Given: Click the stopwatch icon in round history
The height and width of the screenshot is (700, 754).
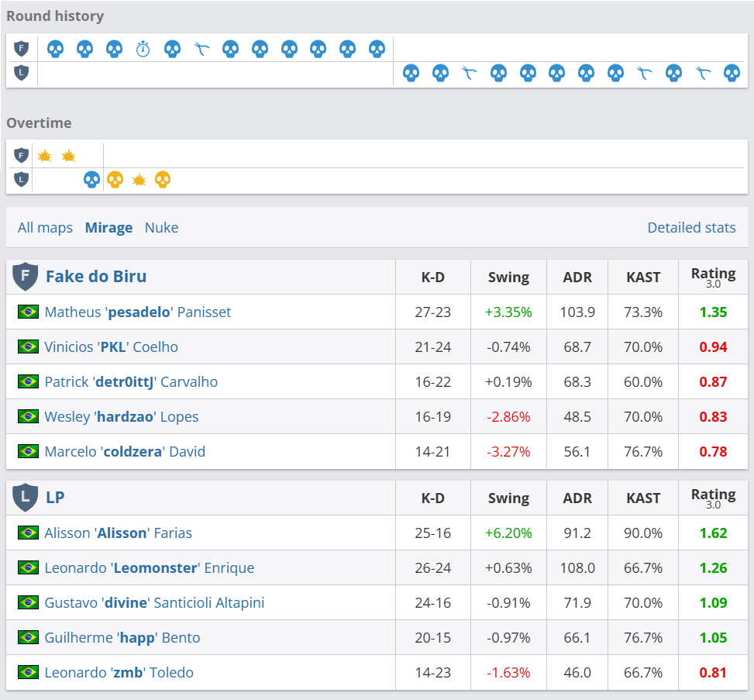Looking at the screenshot, I should point(143,49).
